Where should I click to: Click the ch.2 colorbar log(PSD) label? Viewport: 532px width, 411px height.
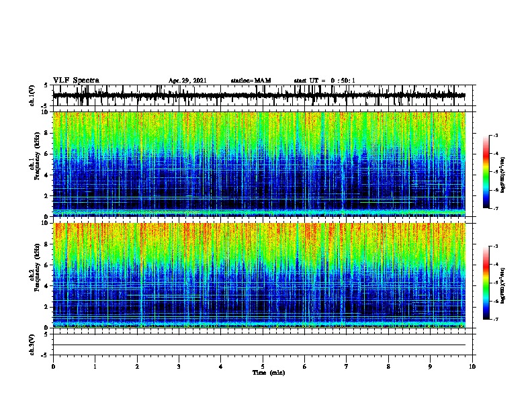[x=502, y=285]
